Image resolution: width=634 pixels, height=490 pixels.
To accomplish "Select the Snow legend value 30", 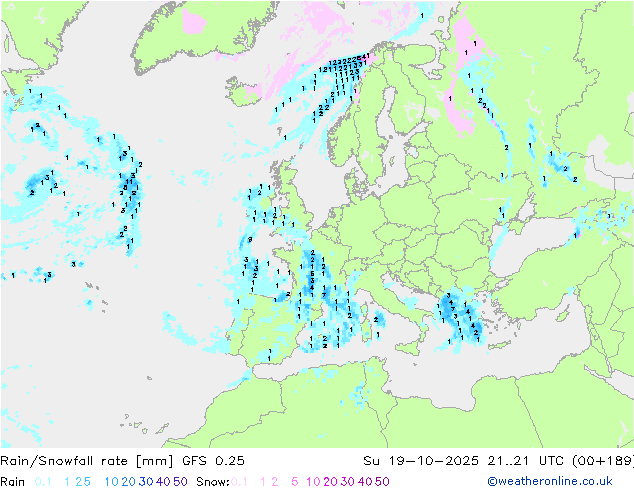I will [348, 482].
